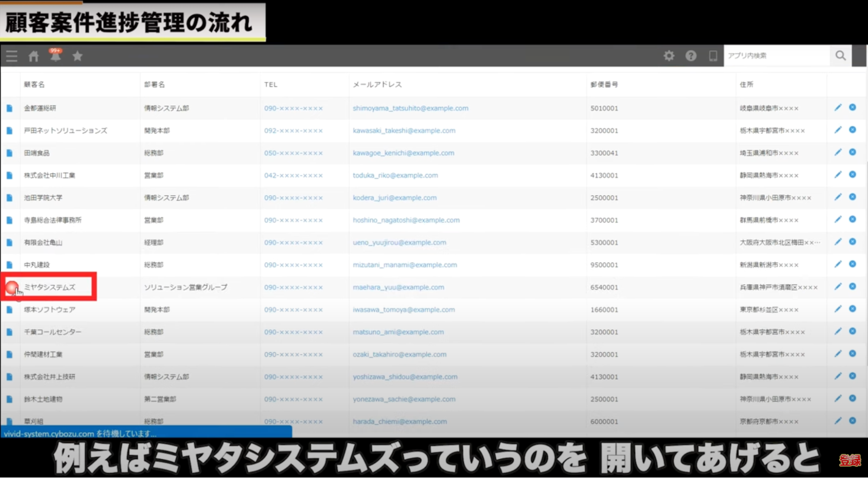Edit the 塚本ソフトウェア row
The image size is (868, 478).
coord(838,309)
